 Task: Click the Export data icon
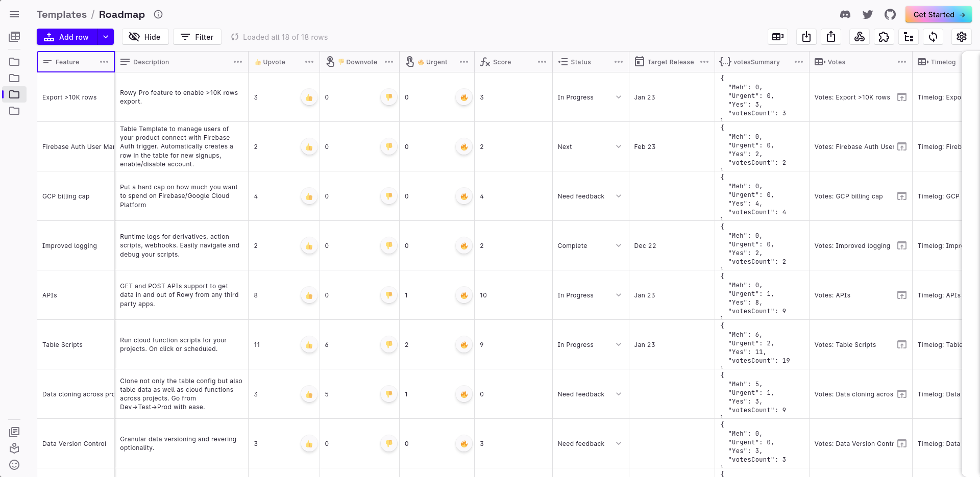point(831,37)
